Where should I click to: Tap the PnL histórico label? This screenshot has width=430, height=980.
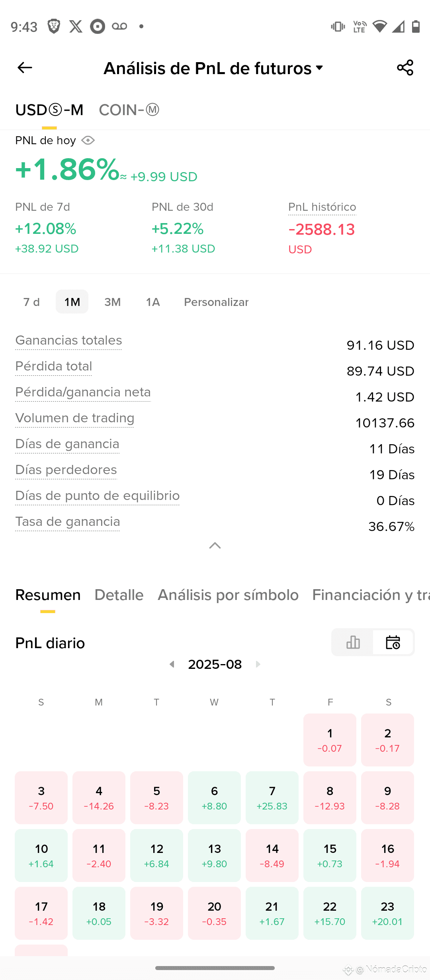click(x=322, y=207)
